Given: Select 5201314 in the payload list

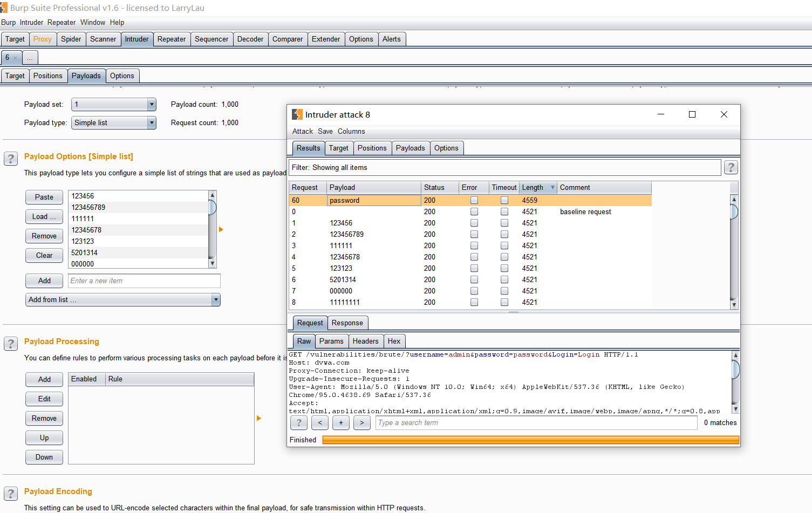Looking at the screenshot, I should pos(138,252).
